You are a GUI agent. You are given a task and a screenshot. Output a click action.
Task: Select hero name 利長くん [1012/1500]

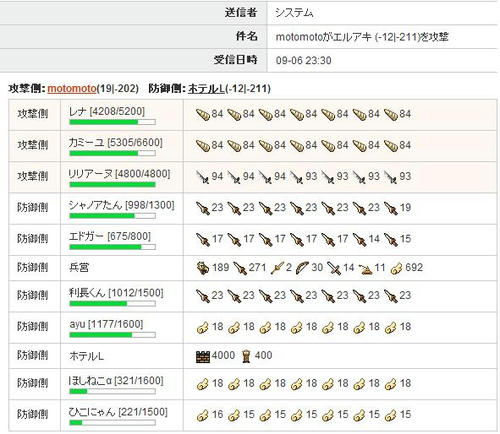pos(116,293)
